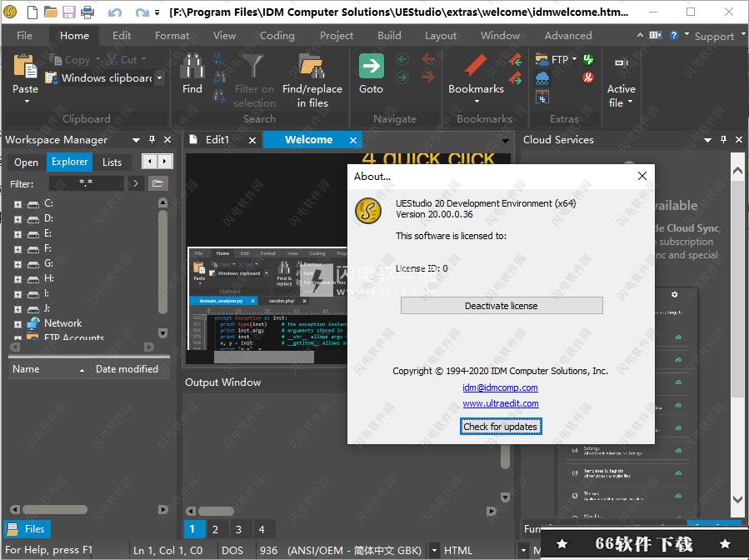This screenshot has height=560, width=749.
Task: Switch to output window tab 2
Action: coord(216,529)
